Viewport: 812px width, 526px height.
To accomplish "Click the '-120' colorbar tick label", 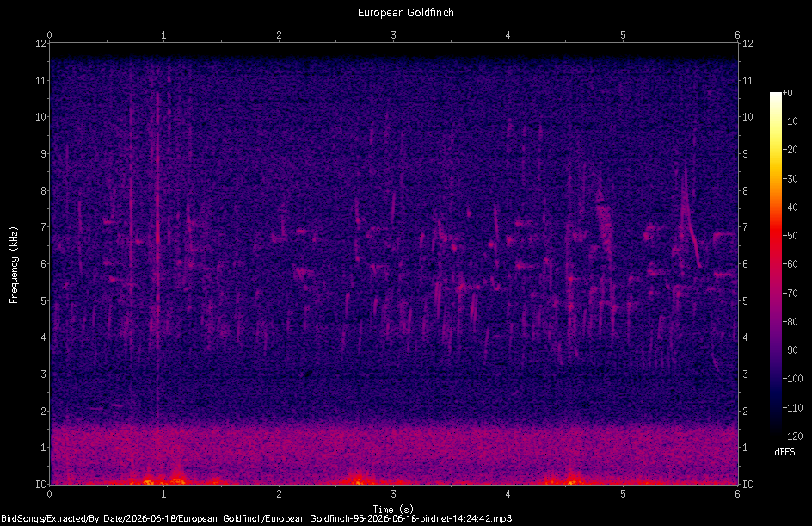I will click(x=792, y=436).
